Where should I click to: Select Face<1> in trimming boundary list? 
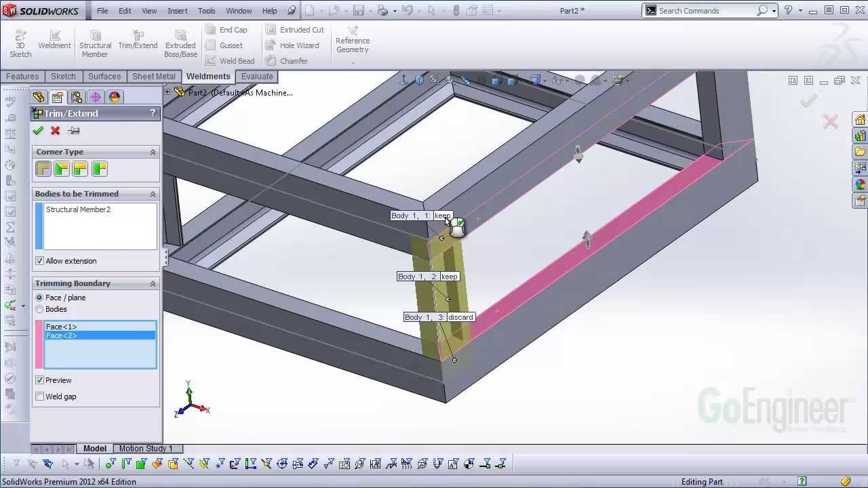[100, 327]
